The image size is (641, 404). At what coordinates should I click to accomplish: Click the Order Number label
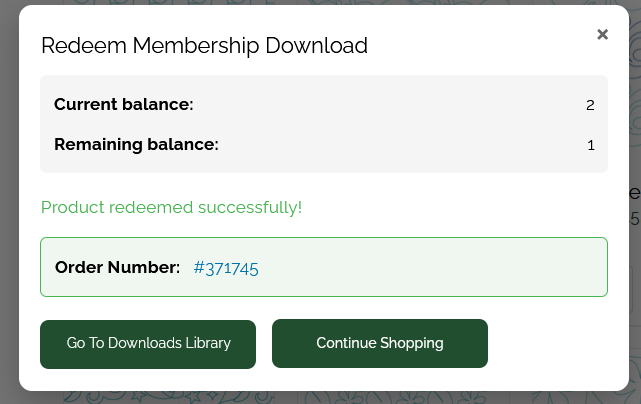[x=117, y=267]
